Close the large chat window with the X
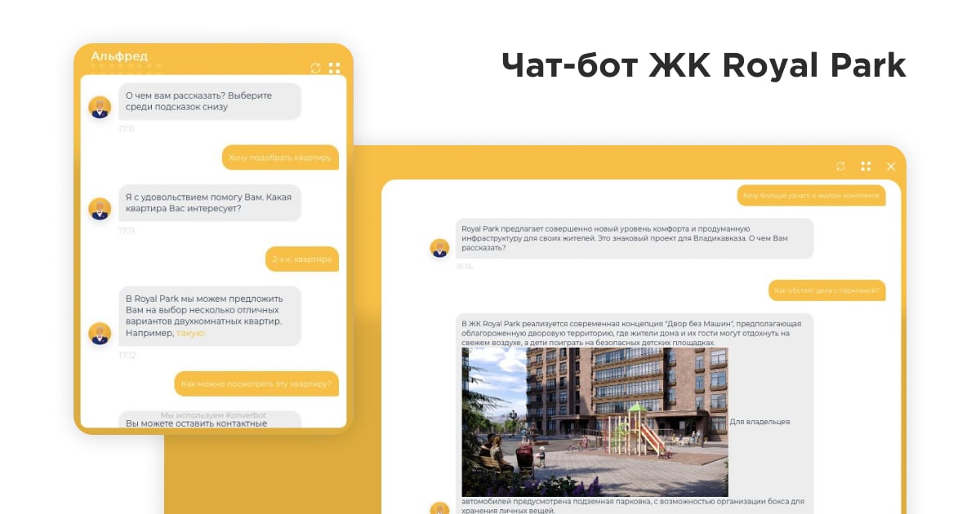The width and height of the screenshot is (980, 514). 891,166
